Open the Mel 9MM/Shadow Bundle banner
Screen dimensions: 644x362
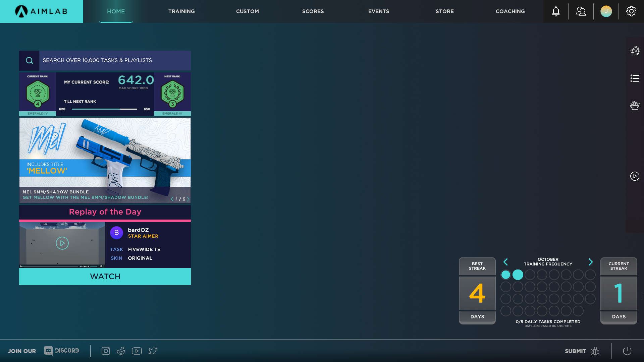[x=105, y=160]
